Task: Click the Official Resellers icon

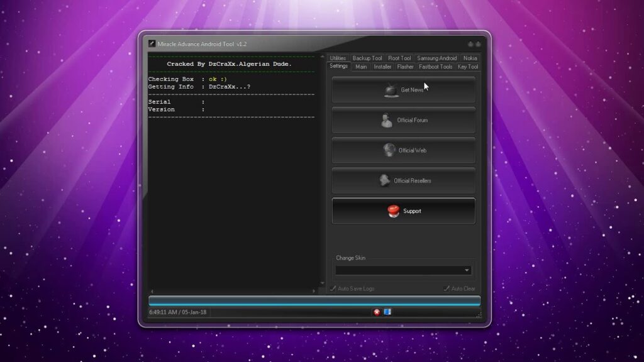Action: (x=384, y=180)
